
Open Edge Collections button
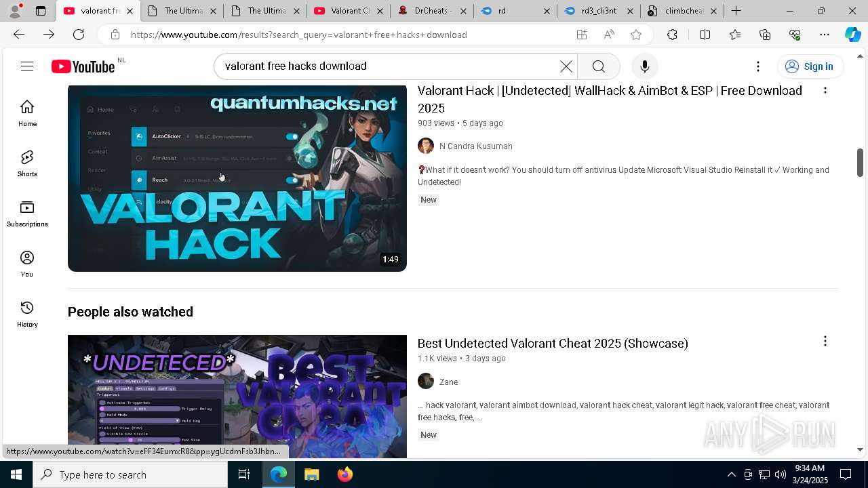click(x=765, y=35)
